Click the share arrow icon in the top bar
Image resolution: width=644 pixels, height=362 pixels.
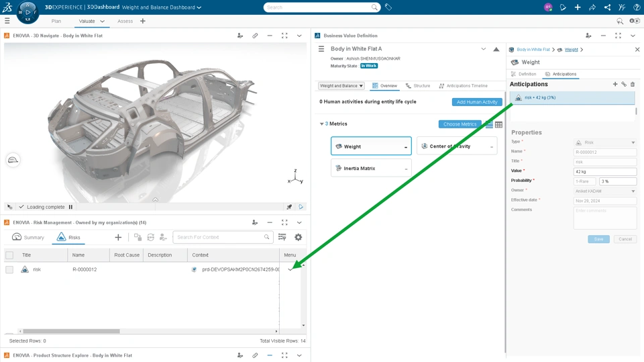pos(592,7)
